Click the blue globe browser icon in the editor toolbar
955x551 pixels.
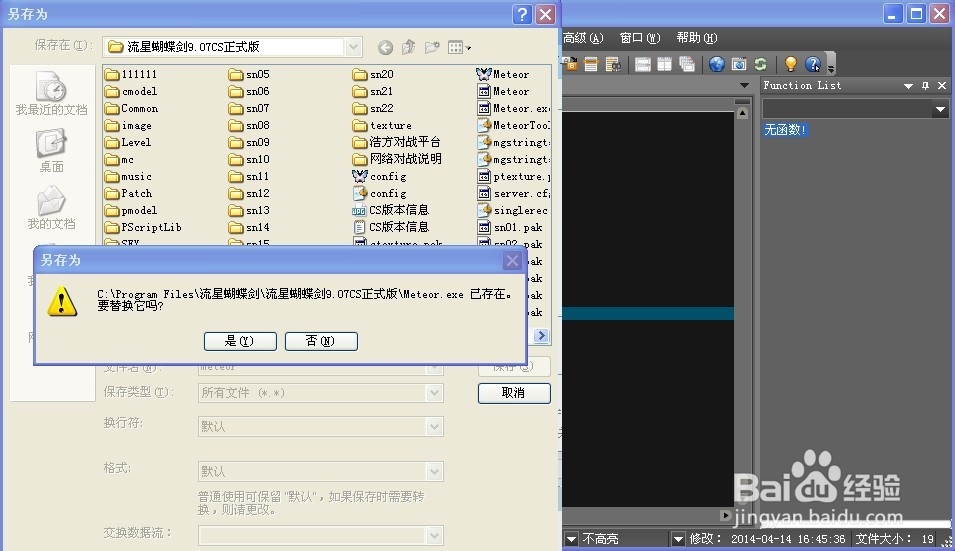coord(717,64)
